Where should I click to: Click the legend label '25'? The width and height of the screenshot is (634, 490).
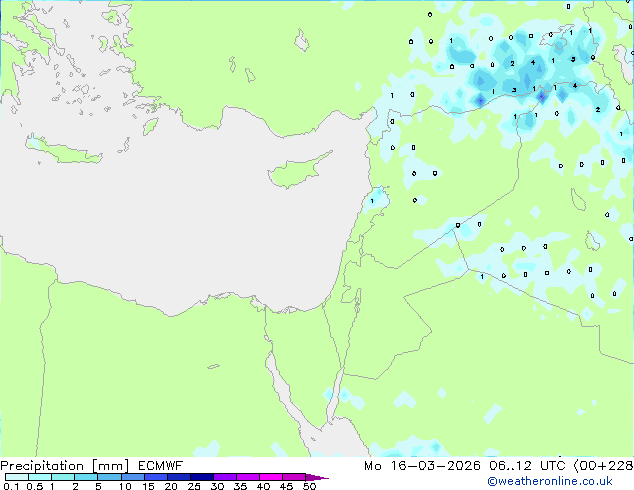tap(194, 486)
